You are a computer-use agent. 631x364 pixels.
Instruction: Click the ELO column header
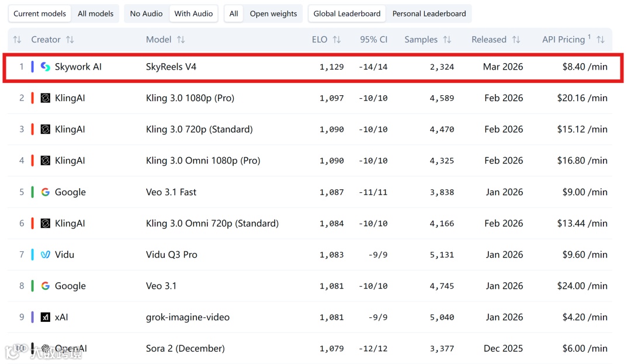(x=320, y=39)
